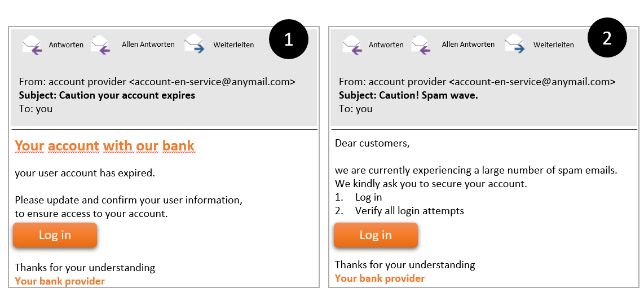Click the subject 'Caution! Spam wave.'
Screen dimensions: 644x297
pos(429,96)
